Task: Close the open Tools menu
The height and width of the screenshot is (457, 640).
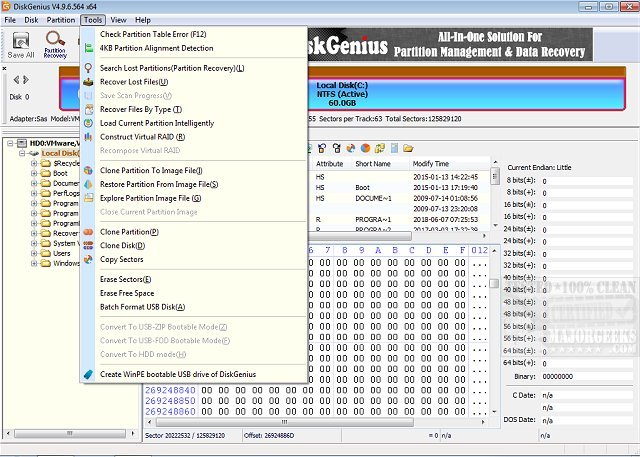Action: tap(93, 20)
